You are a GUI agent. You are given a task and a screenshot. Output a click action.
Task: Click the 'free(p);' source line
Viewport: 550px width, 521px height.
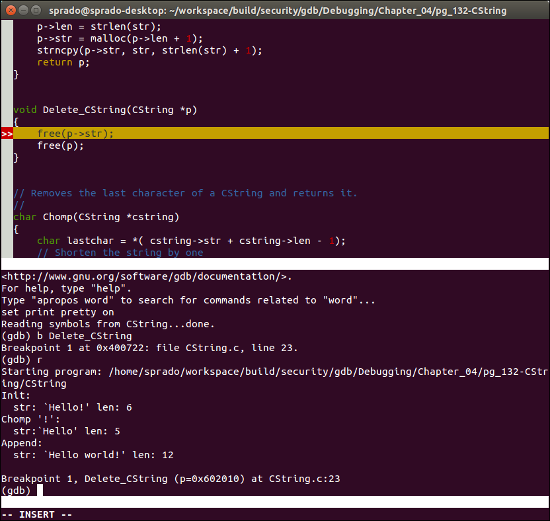(61, 146)
